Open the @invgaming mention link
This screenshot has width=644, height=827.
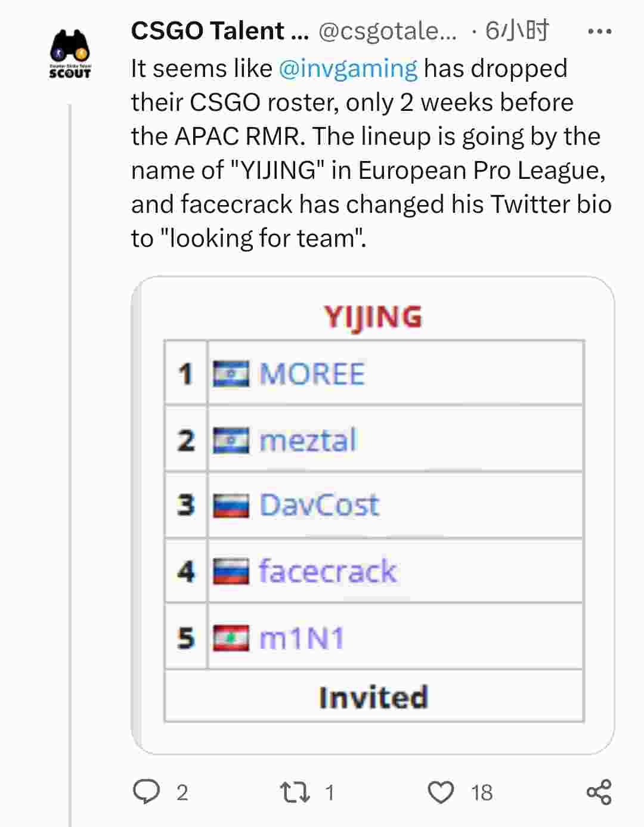click(x=348, y=69)
